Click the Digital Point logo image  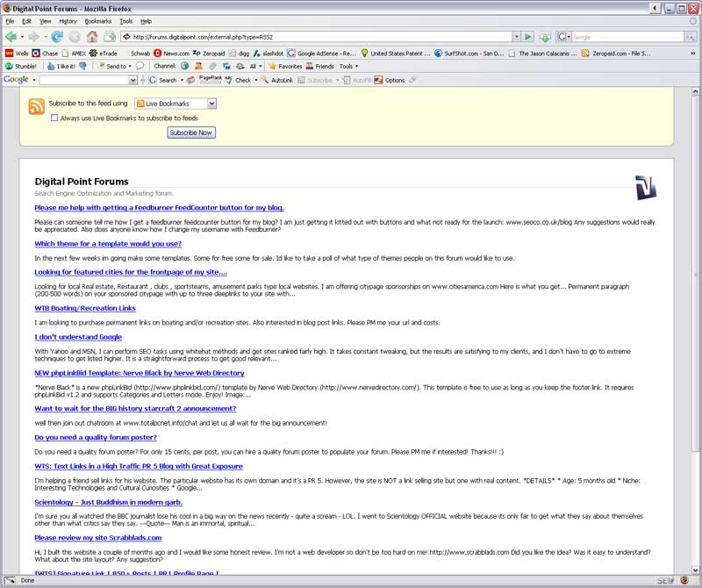646,187
